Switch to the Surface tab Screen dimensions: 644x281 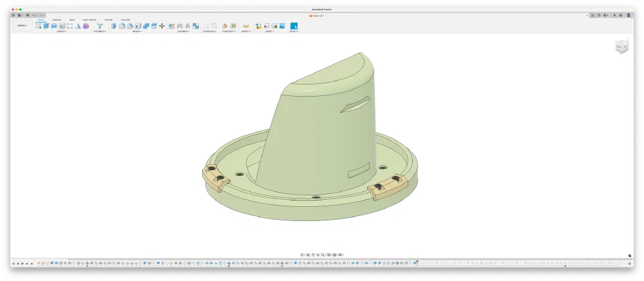pos(57,20)
